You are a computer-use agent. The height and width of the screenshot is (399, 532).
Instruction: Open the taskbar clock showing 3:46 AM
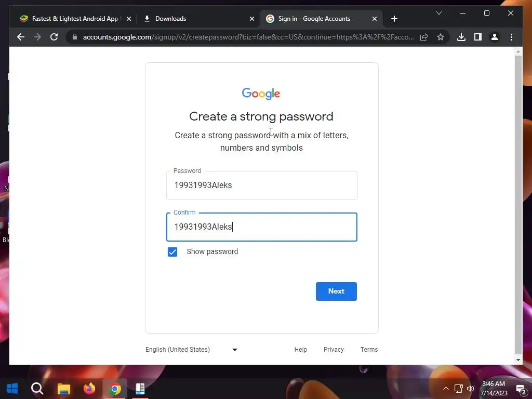point(494,389)
